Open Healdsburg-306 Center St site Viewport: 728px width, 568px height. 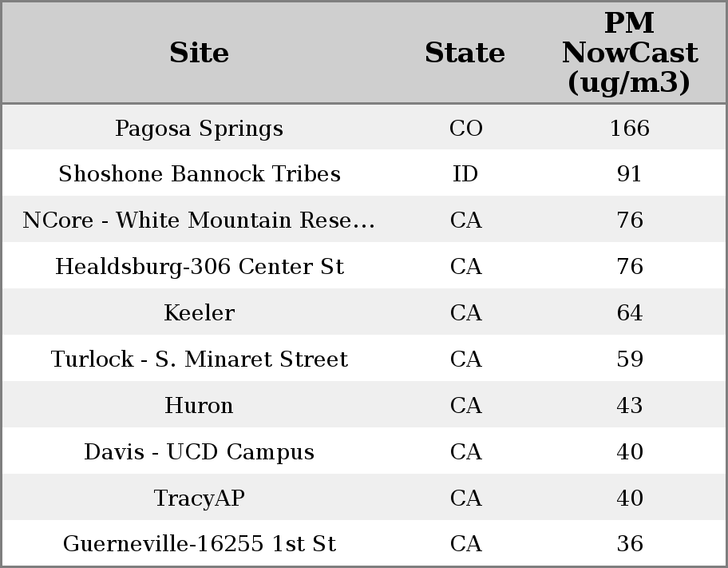[x=199, y=267]
